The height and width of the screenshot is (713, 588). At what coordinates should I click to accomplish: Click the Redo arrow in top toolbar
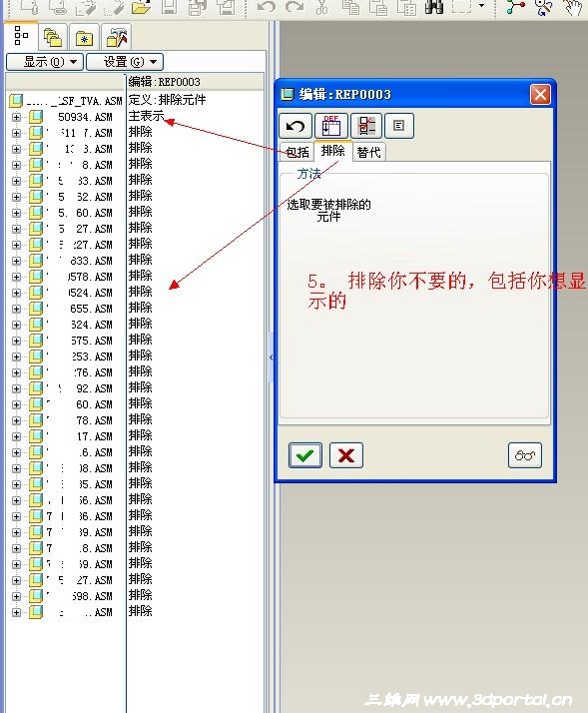pos(294,7)
